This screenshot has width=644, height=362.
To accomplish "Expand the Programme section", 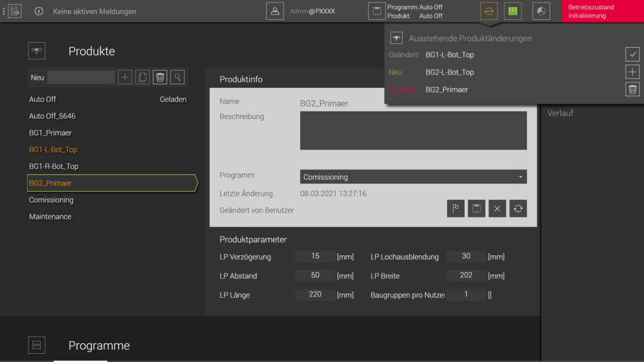I will [99, 346].
